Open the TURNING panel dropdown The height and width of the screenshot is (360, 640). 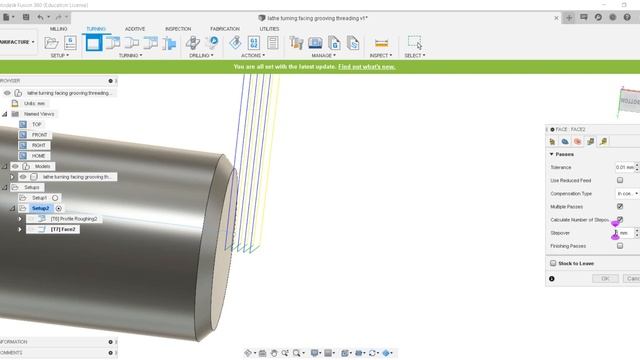(131, 55)
